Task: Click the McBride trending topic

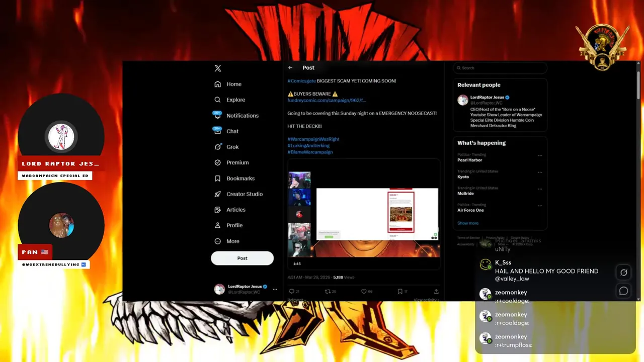Action: [x=466, y=194]
